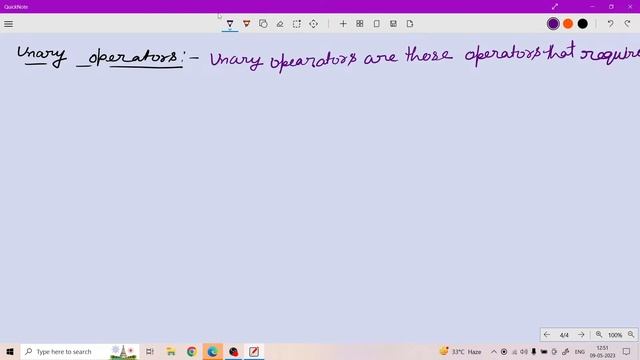Open Task View on taskbar
Screen dimensions: 640x360
click(x=150, y=351)
